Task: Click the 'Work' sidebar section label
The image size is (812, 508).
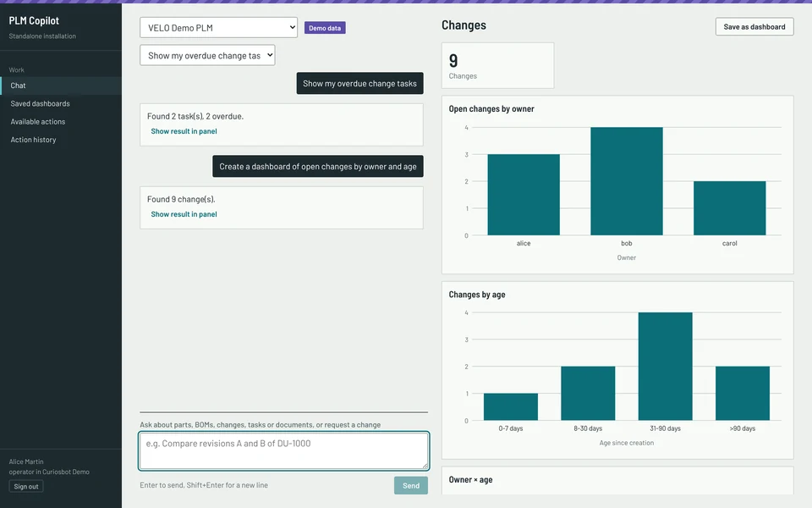Action: (17, 70)
